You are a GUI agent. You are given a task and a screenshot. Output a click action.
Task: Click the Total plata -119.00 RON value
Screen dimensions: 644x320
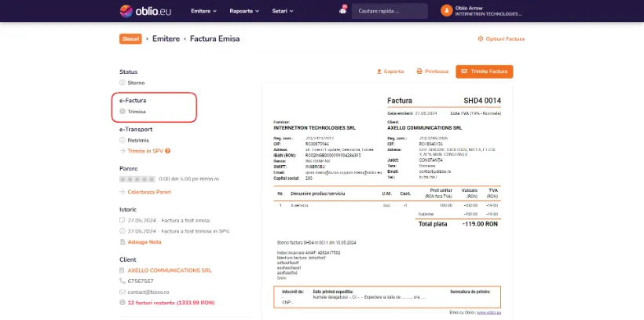click(480, 224)
